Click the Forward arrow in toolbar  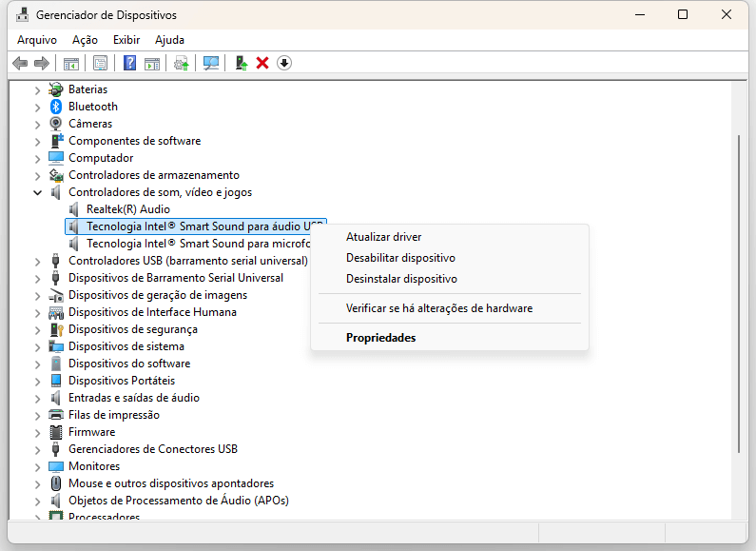[x=41, y=63]
